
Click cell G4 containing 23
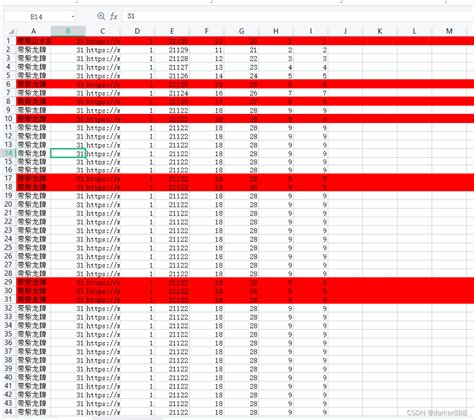pyautogui.click(x=241, y=67)
